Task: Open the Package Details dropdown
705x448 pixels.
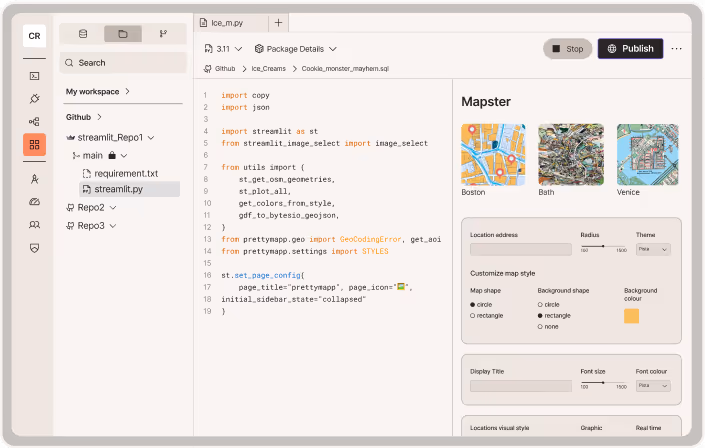Action: click(x=295, y=49)
